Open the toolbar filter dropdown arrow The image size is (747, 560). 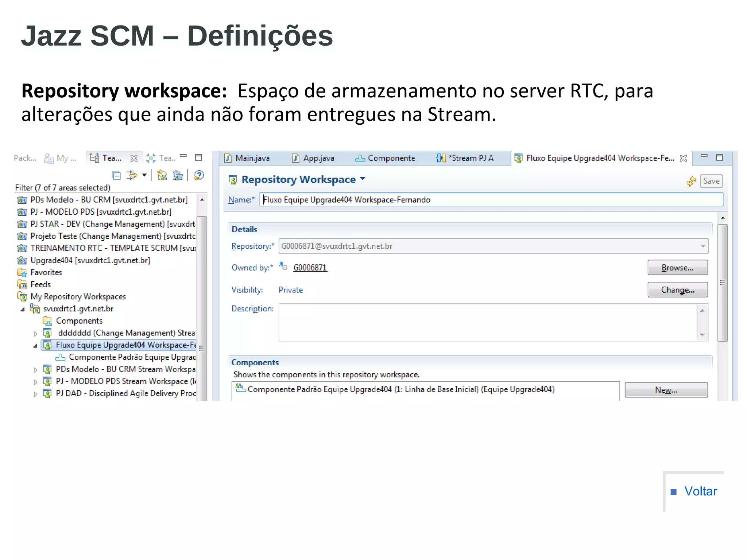(x=144, y=175)
